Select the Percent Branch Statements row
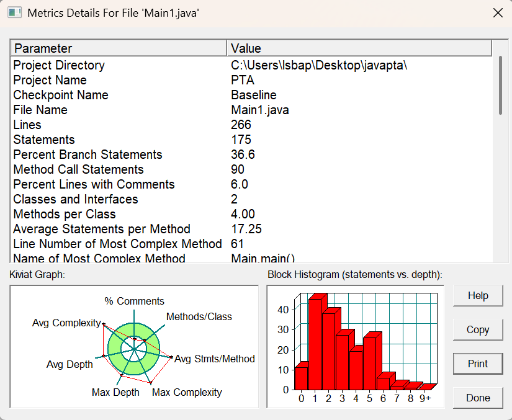This screenshot has width=512, height=420. pyautogui.click(x=251, y=154)
